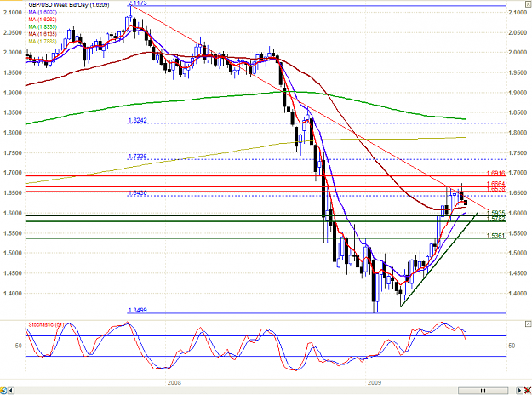Click the right 50 label on Stochastic scale
The image size is (532, 395).
512,346
